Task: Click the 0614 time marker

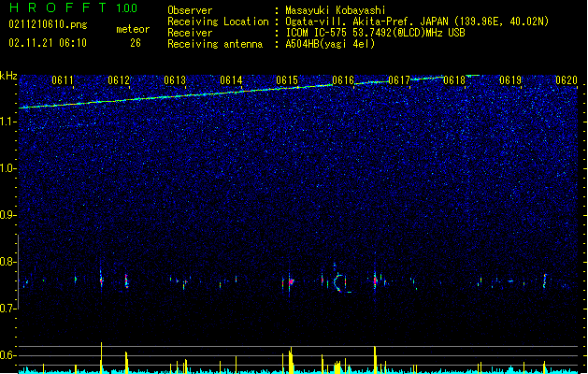Action: 231,80
